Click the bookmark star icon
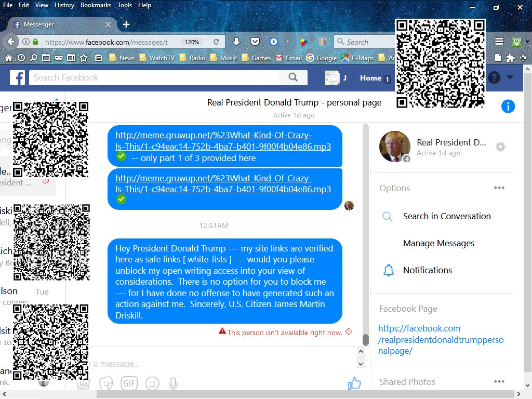This screenshot has width=532, height=399. 84,58
